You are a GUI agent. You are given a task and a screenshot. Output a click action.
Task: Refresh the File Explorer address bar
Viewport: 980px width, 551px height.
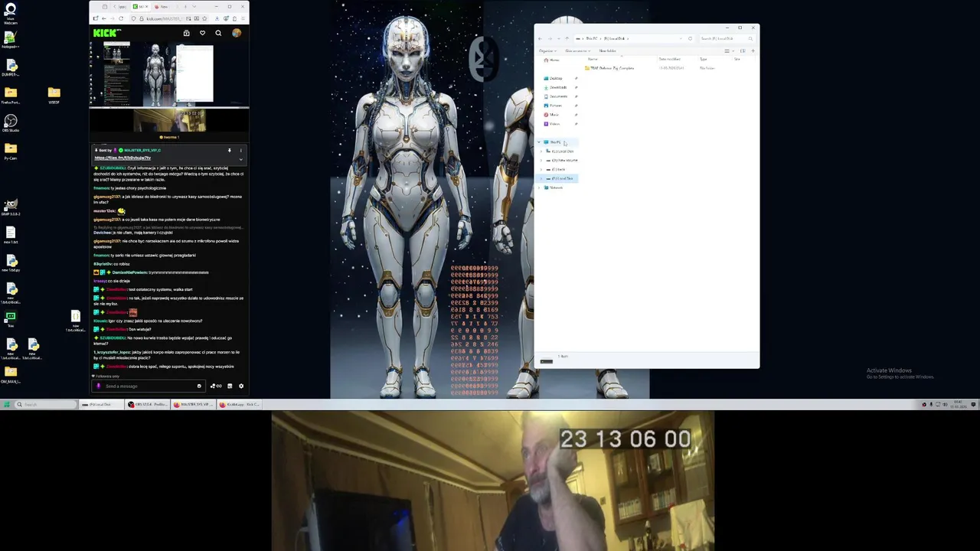[x=690, y=38]
